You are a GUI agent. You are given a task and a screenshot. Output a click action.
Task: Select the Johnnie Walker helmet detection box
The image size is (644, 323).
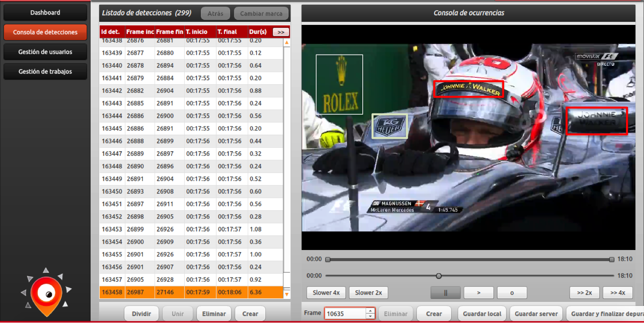coord(468,89)
